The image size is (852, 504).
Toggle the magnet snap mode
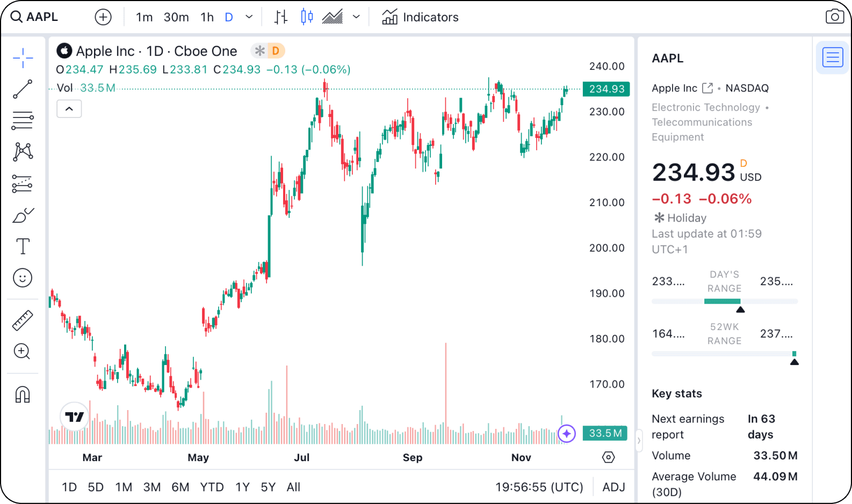23,395
